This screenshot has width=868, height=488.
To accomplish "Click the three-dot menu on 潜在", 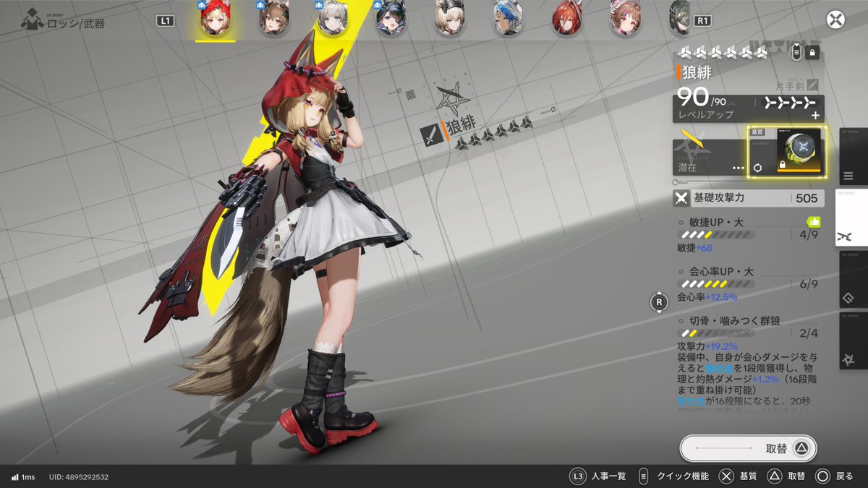I will [738, 168].
